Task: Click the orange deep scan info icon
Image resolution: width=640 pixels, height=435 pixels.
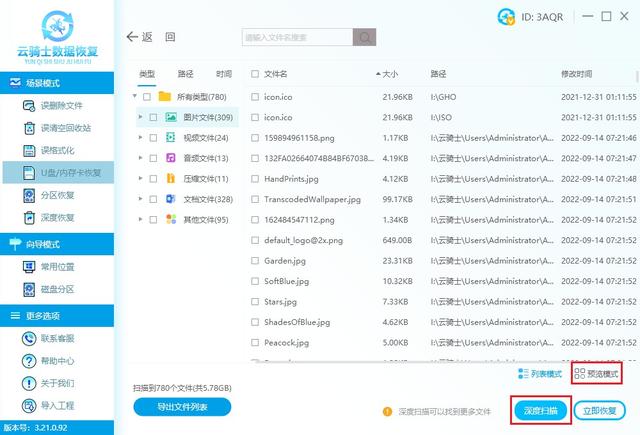Action: (387, 411)
